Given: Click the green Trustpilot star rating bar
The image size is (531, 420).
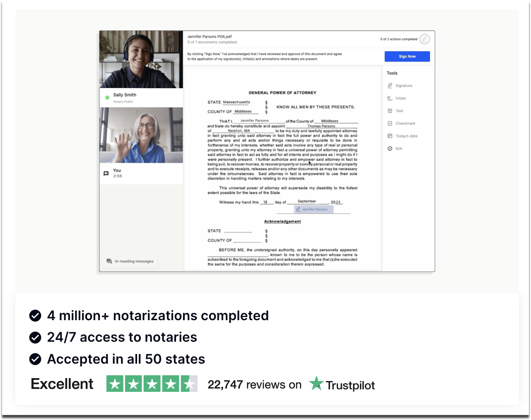Looking at the screenshot, I should point(152,384).
